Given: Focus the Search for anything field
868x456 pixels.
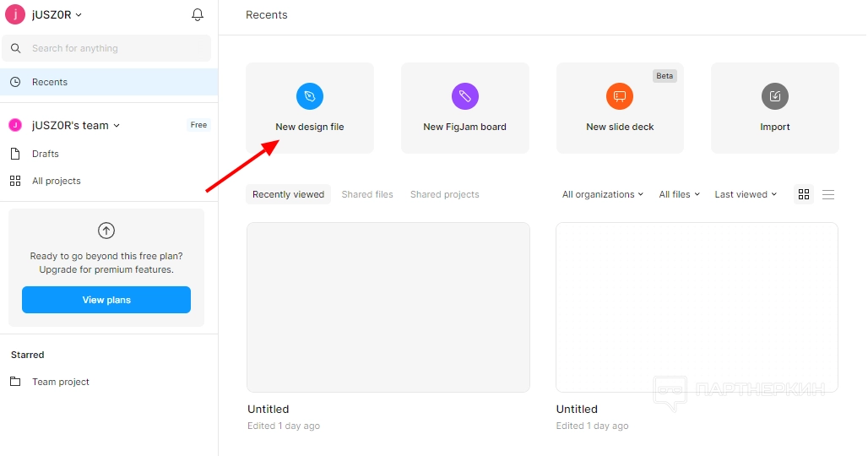Looking at the screenshot, I should [106, 48].
